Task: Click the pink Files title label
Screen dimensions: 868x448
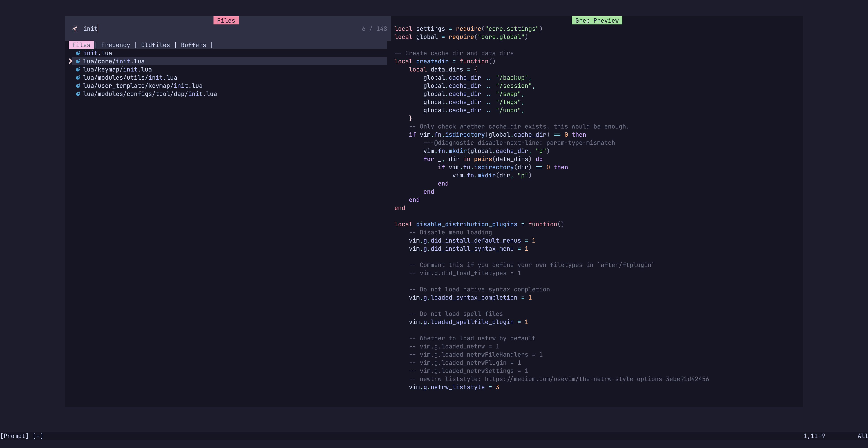Action: (x=226, y=21)
